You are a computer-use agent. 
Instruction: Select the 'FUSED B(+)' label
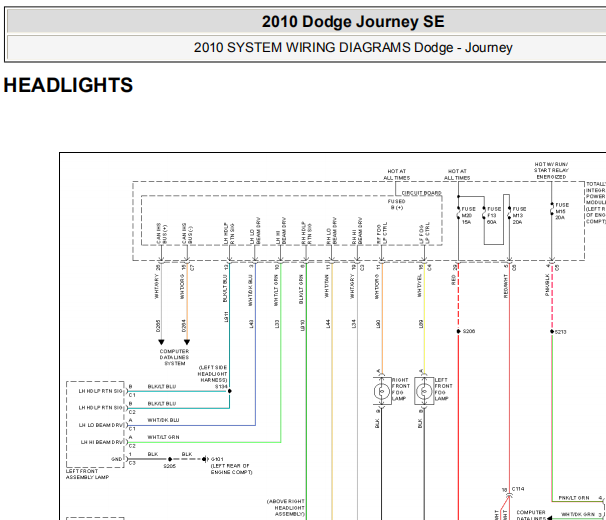coord(397,205)
